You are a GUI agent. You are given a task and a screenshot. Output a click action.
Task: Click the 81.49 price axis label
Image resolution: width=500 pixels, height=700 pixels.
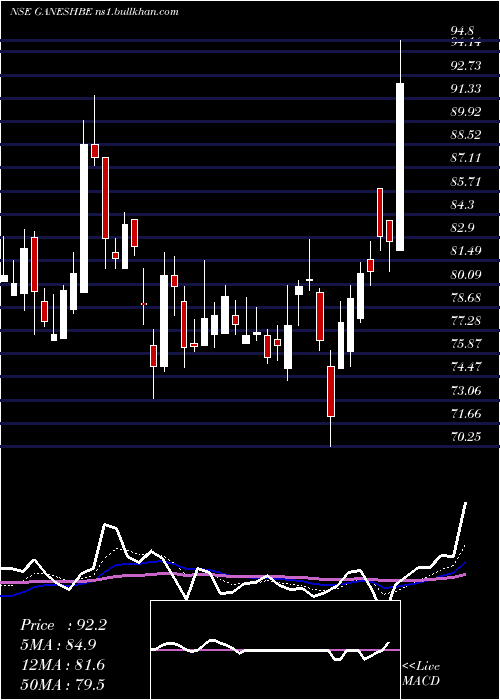coord(466,251)
